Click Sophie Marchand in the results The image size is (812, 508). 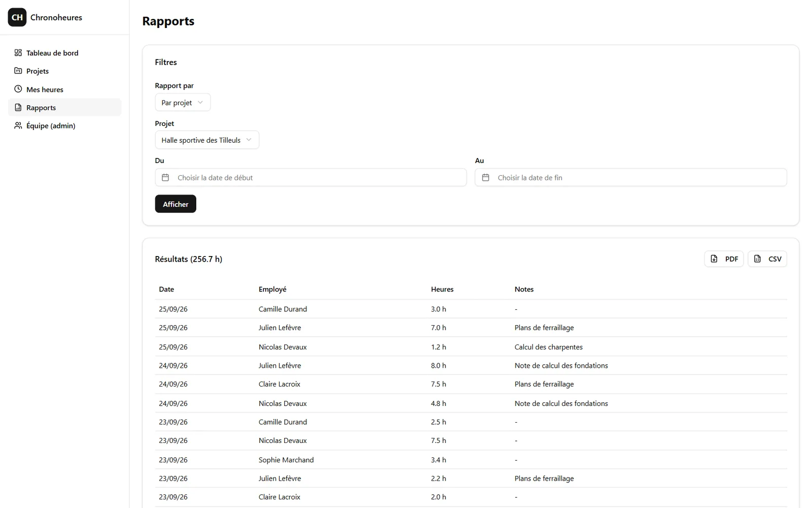click(x=286, y=460)
